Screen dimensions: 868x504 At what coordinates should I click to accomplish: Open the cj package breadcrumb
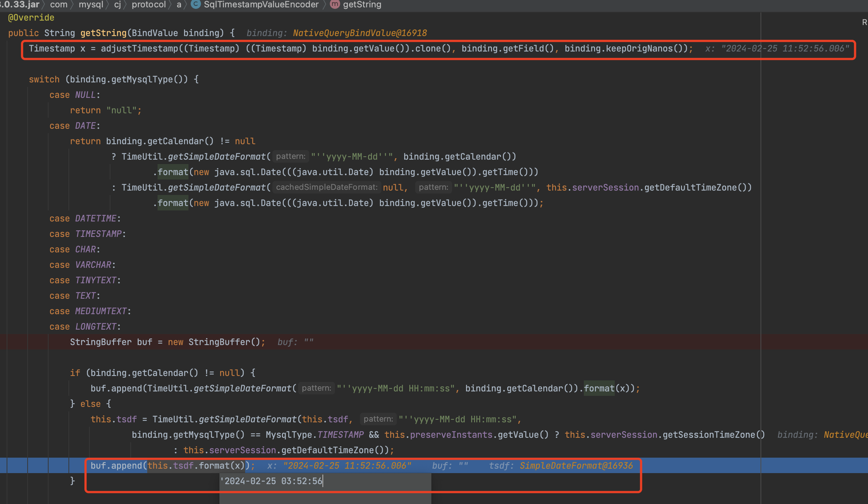[117, 4]
